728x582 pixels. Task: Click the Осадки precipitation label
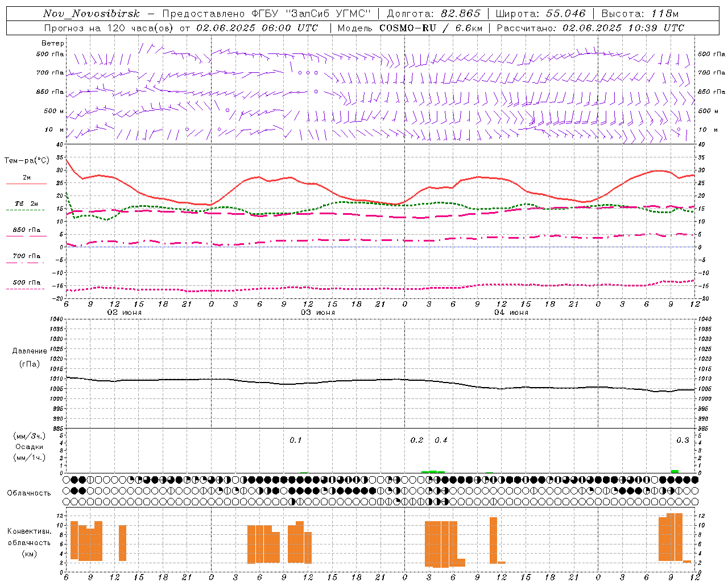click(30, 447)
